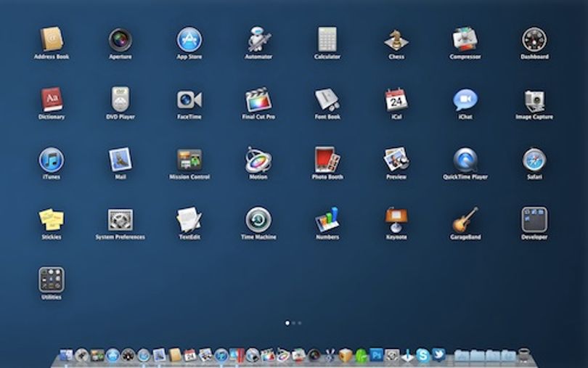
Task: Open Skype from the Dock
Action: pos(423,355)
